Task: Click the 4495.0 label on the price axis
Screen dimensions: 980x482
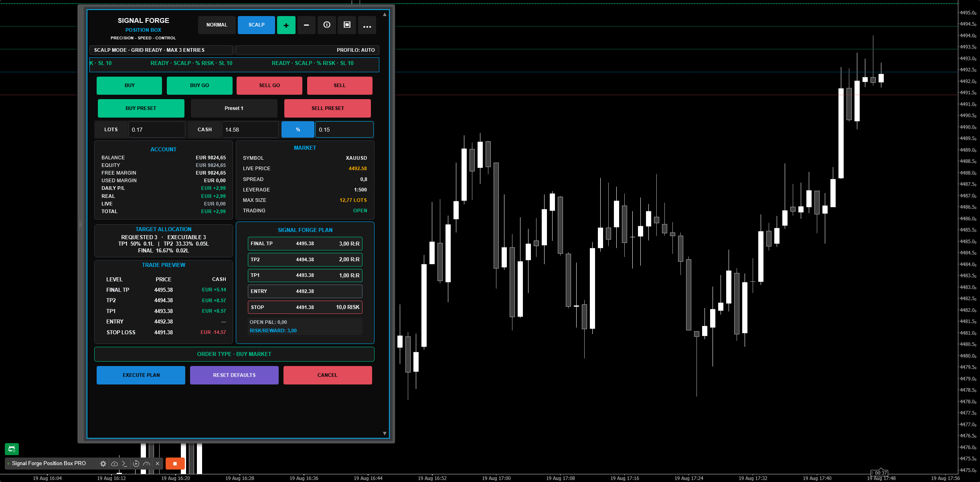Action: click(x=968, y=13)
